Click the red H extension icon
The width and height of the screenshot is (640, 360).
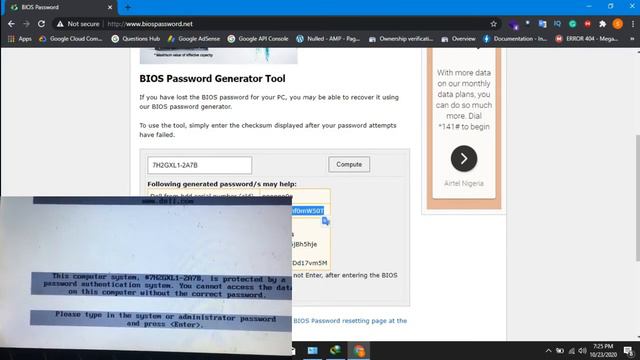click(587, 24)
